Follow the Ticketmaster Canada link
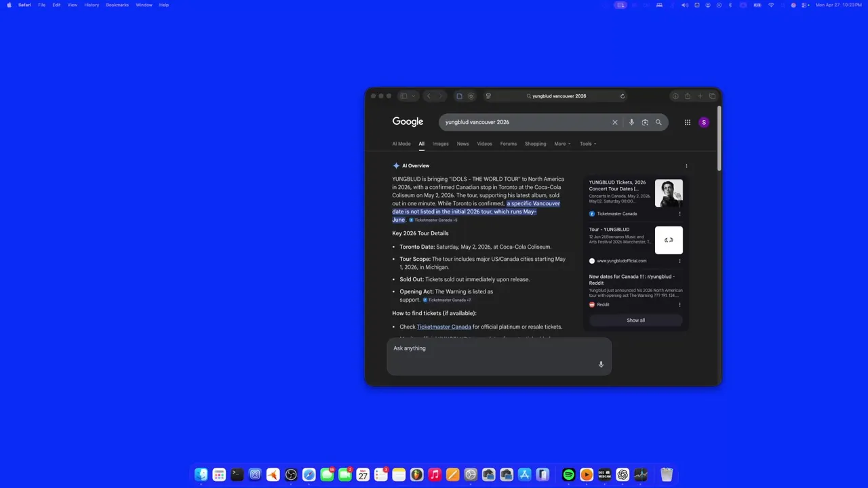 443,327
